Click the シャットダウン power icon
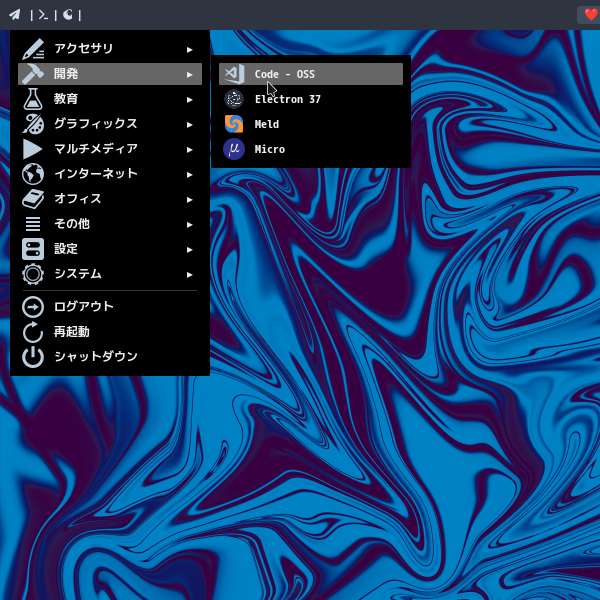The height and width of the screenshot is (600, 600). (x=33, y=357)
